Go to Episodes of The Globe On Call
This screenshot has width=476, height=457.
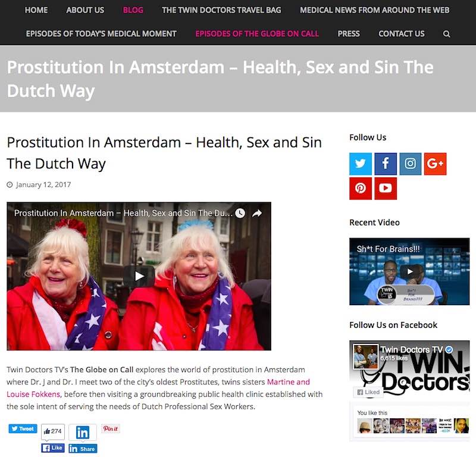tap(257, 34)
